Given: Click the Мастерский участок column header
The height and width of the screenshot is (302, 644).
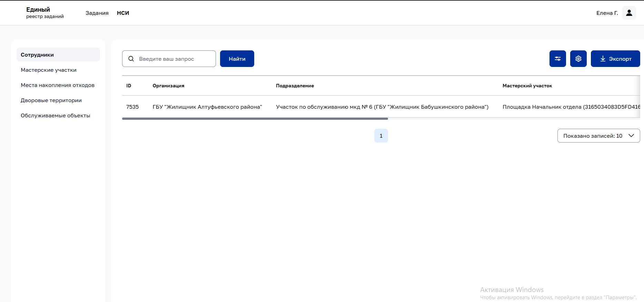Looking at the screenshot, I should pos(527,86).
